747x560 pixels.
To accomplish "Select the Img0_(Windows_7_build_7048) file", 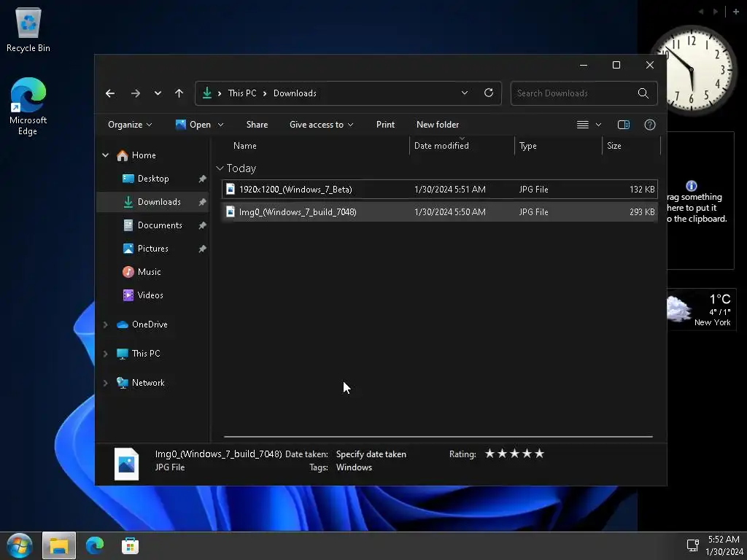I will 439,212.
